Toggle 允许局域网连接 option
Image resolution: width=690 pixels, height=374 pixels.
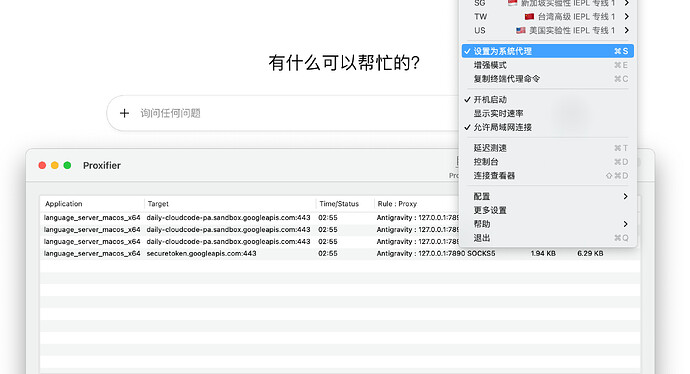click(x=547, y=127)
